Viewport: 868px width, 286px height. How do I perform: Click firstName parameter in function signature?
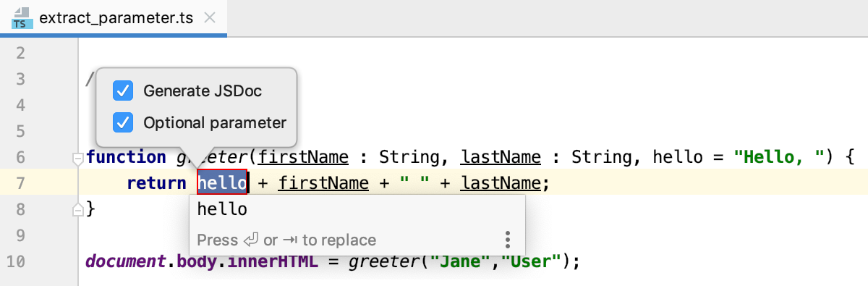coord(304,157)
